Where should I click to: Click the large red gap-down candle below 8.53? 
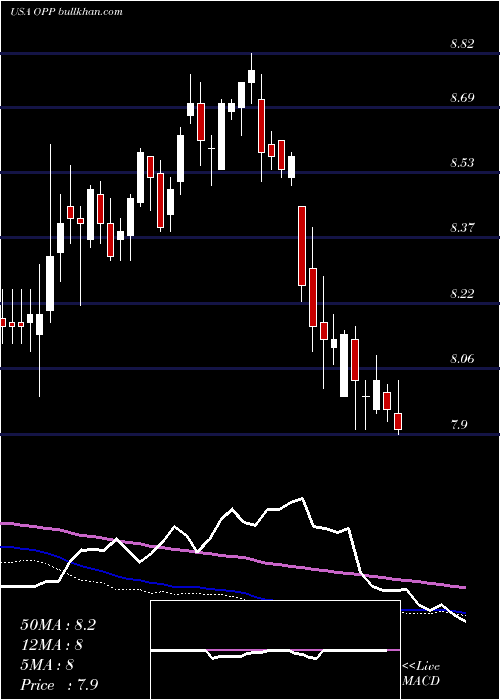point(302,246)
